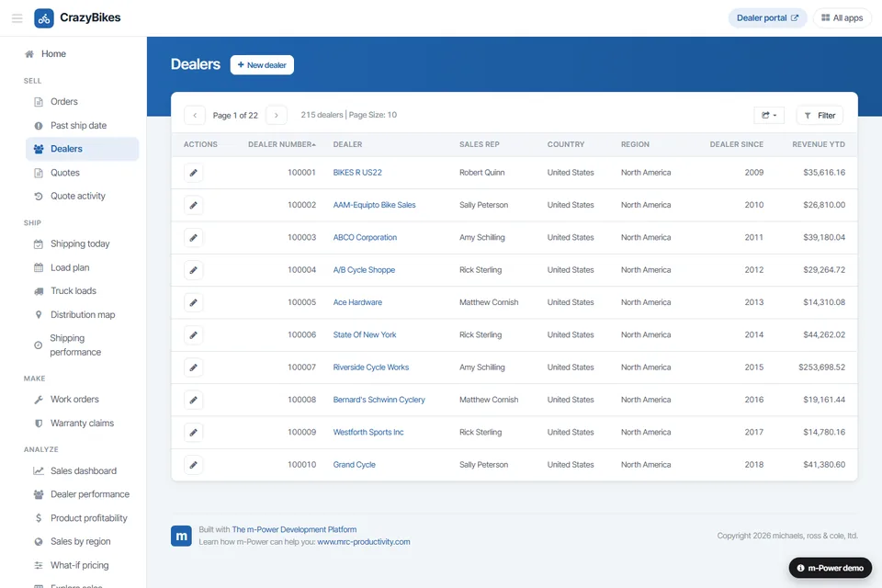Screen dimensions: 882x588
Task: Click the m-Power demo badge
Action: (831, 568)
